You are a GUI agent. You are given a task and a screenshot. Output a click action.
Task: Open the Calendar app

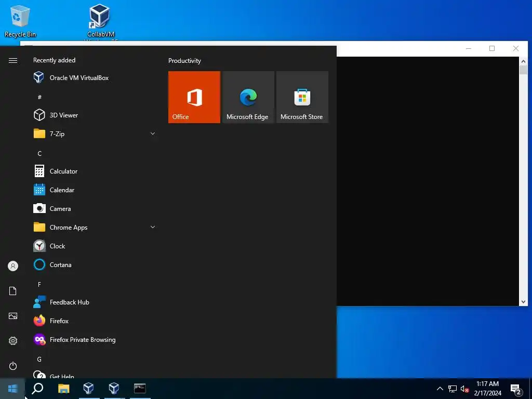[x=95, y=190]
